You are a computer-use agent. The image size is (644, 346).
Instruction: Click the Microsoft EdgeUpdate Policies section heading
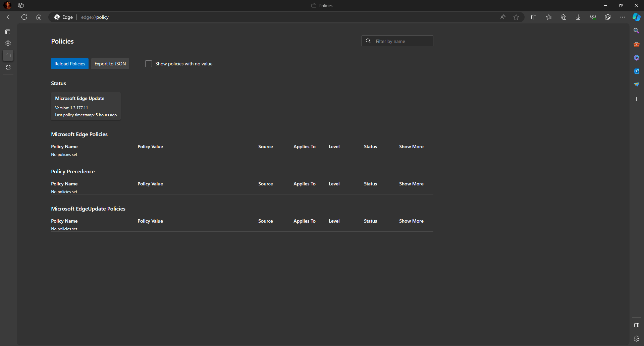(x=88, y=209)
